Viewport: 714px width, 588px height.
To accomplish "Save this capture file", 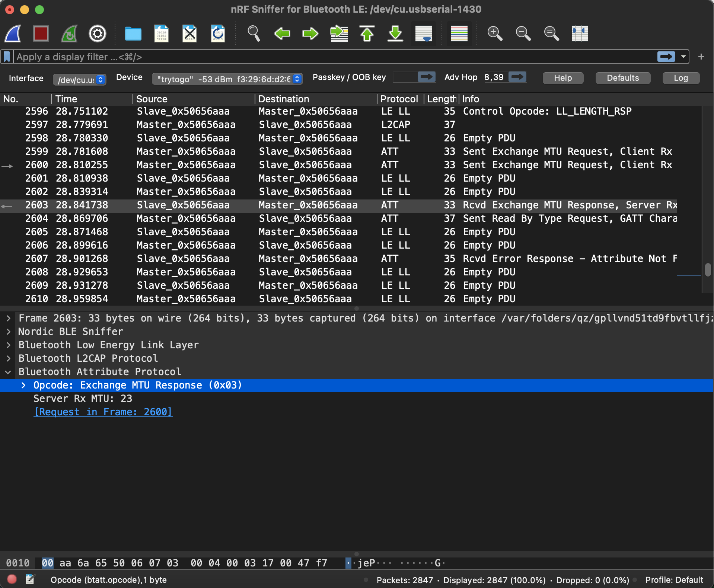I will click(x=161, y=33).
